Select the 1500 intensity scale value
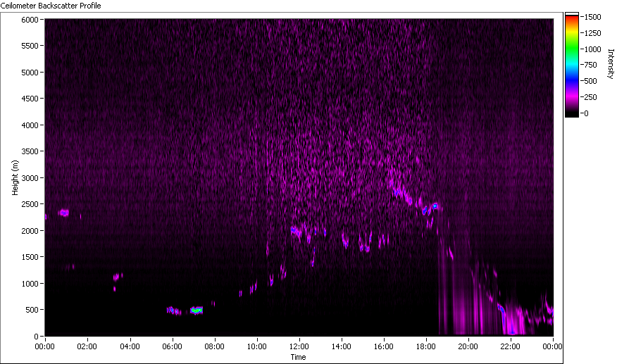 point(593,17)
